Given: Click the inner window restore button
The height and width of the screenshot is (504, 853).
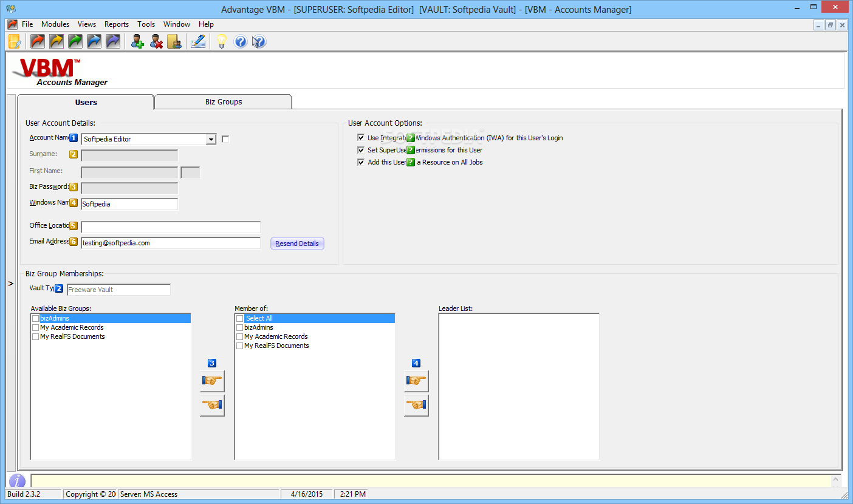Looking at the screenshot, I should click(831, 25).
